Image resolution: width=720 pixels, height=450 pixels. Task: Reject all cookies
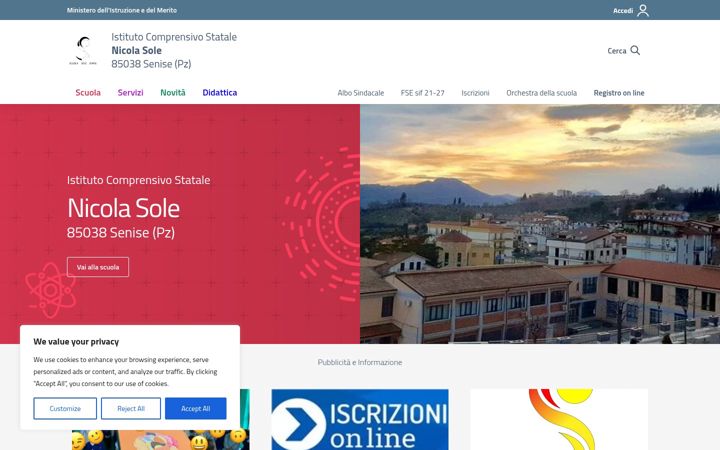[131, 408]
